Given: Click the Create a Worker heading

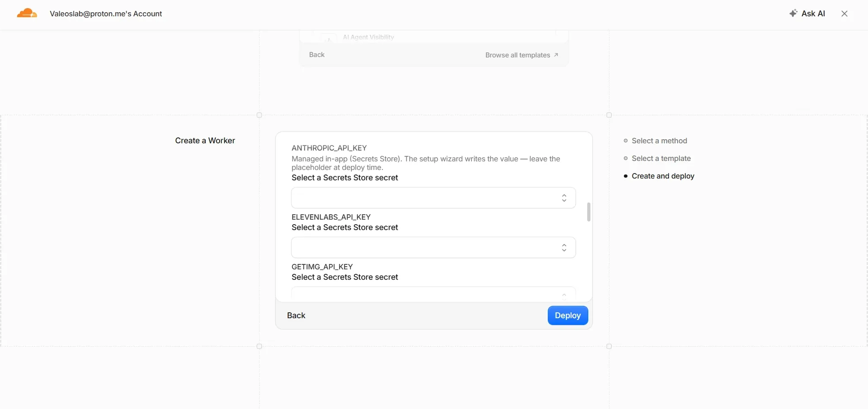Looking at the screenshot, I should click(x=205, y=141).
